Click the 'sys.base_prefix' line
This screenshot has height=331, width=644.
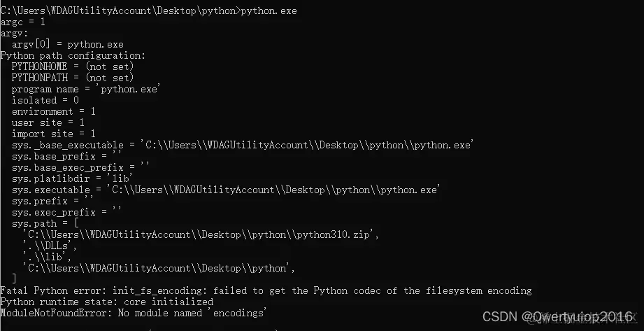67,156
